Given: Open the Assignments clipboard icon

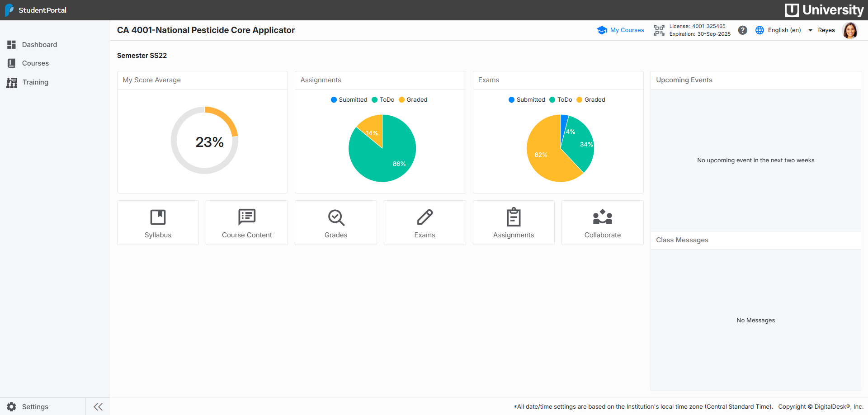Looking at the screenshot, I should (514, 217).
